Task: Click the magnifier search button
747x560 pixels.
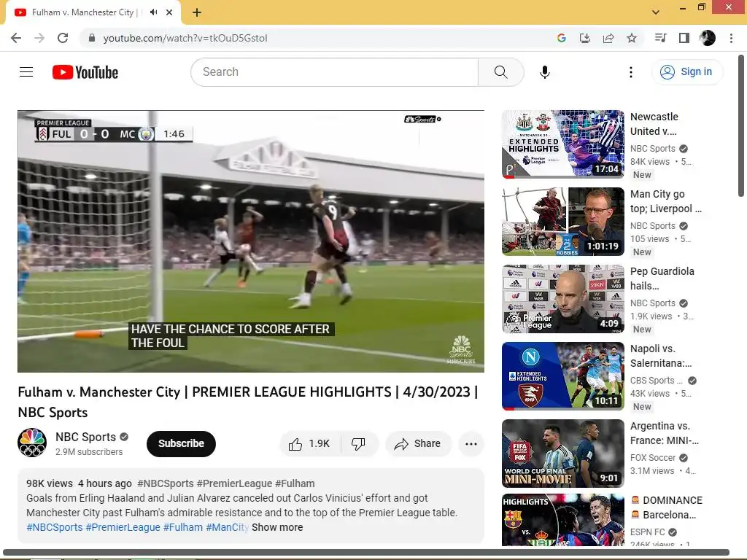Action: tap(500, 72)
